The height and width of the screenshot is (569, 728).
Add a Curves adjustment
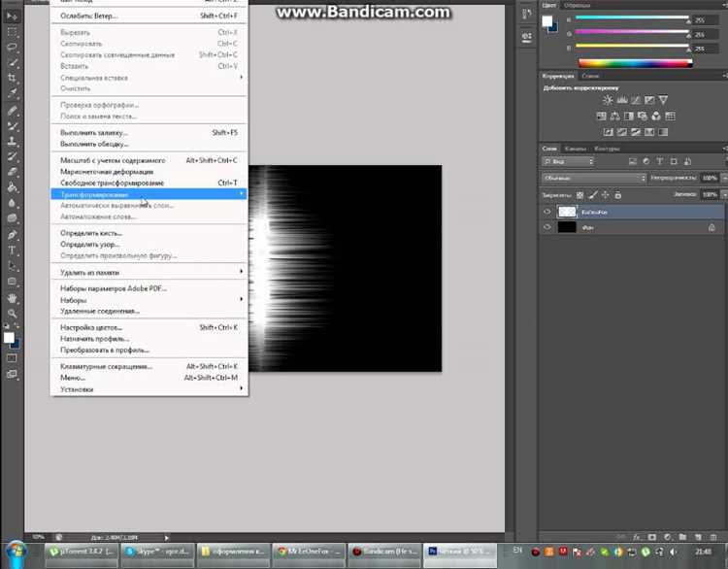[636, 100]
